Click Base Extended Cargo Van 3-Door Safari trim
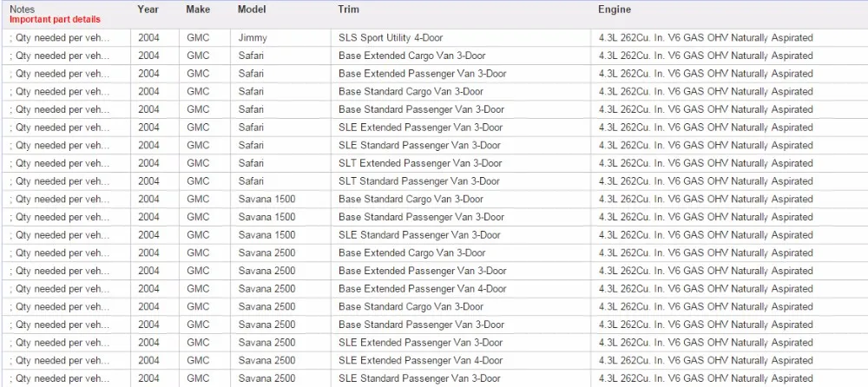The width and height of the screenshot is (868, 387). pos(411,56)
